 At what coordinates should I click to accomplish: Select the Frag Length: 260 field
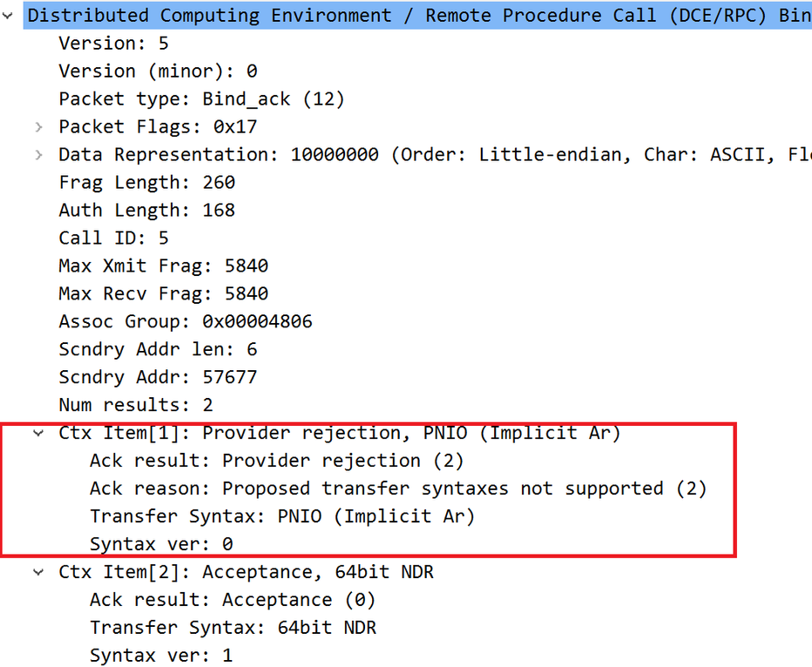pyautogui.click(x=146, y=183)
